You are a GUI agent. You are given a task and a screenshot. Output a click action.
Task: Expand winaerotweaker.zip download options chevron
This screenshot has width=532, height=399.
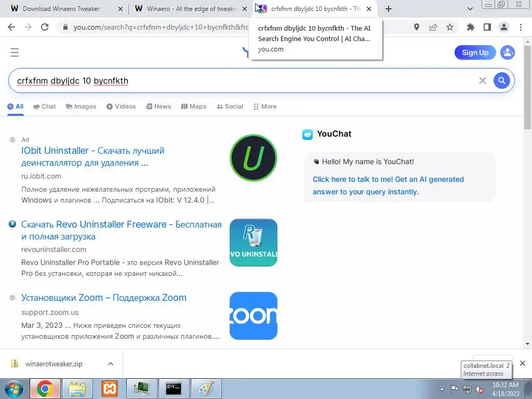click(x=111, y=364)
